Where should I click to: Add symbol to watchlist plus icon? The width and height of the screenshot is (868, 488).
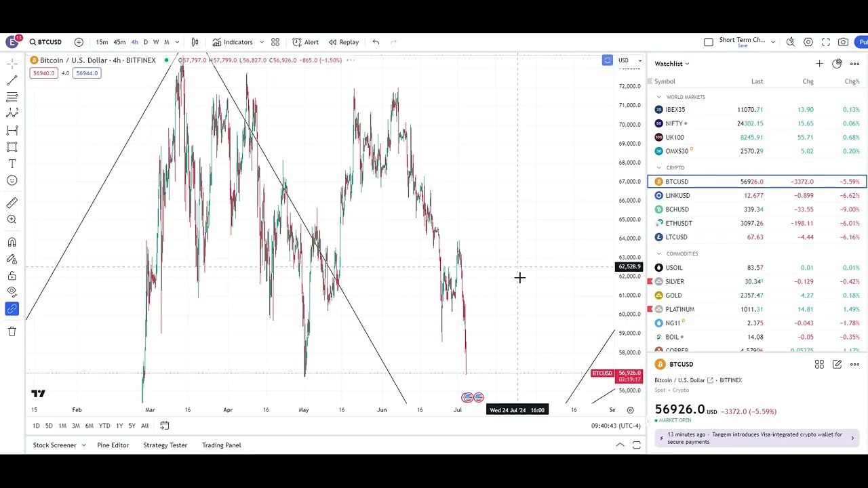point(819,64)
